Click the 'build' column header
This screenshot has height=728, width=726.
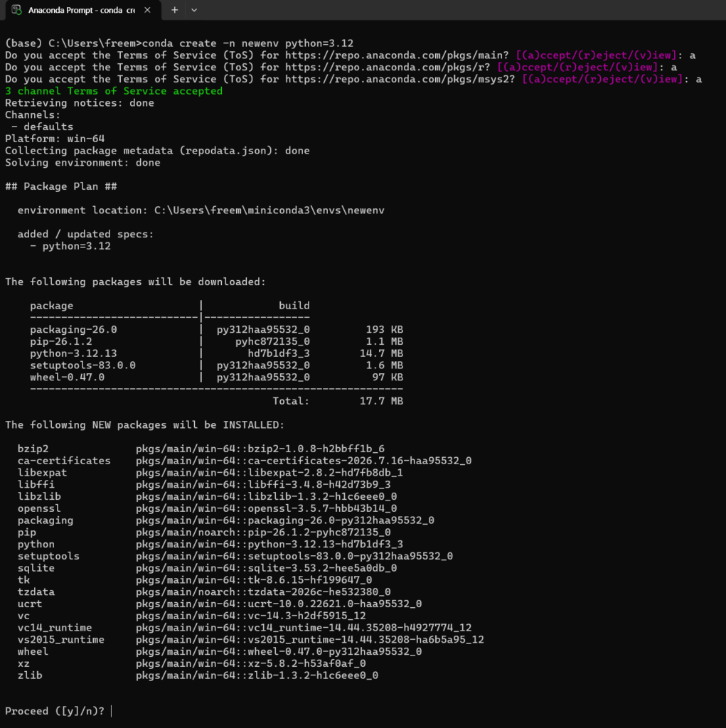[x=294, y=306]
